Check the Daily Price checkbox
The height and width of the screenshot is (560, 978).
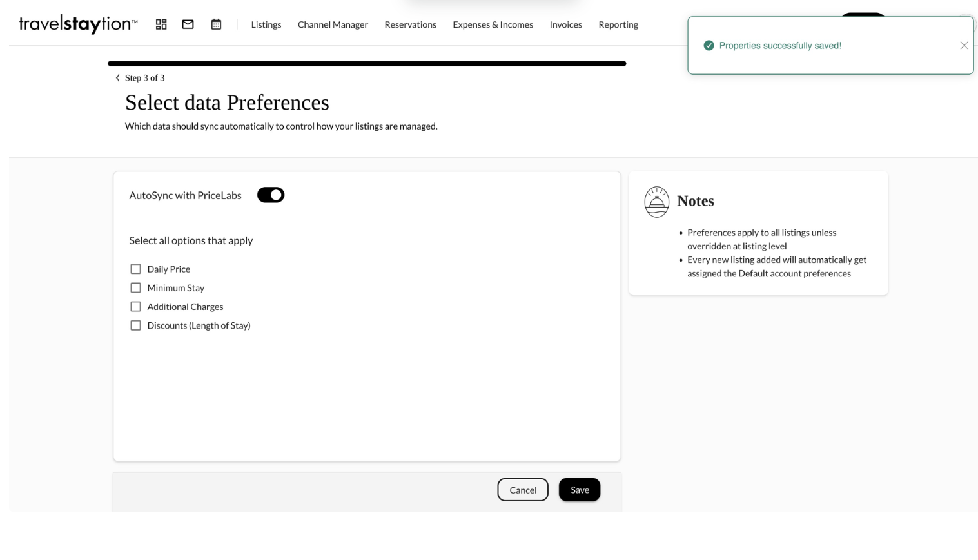point(135,269)
